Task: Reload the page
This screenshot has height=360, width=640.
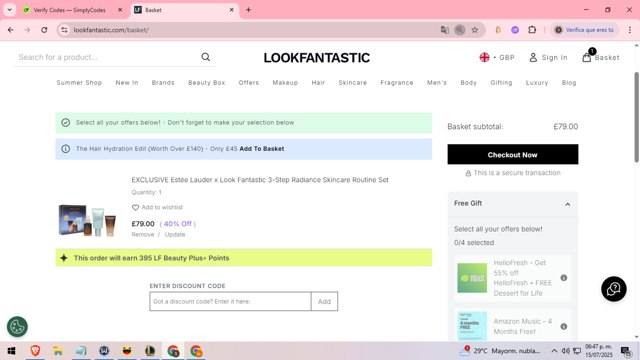Action: click(x=44, y=30)
